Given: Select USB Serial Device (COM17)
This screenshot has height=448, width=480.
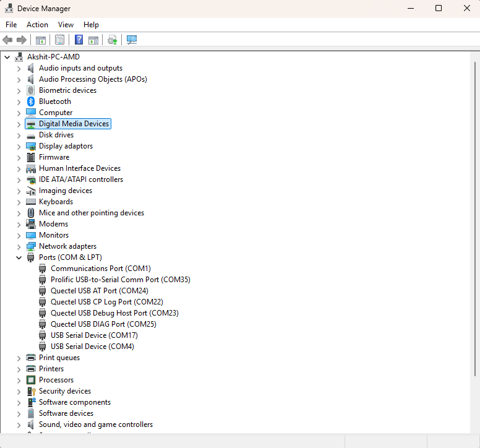Looking at the screenshot, I should 94,335.
